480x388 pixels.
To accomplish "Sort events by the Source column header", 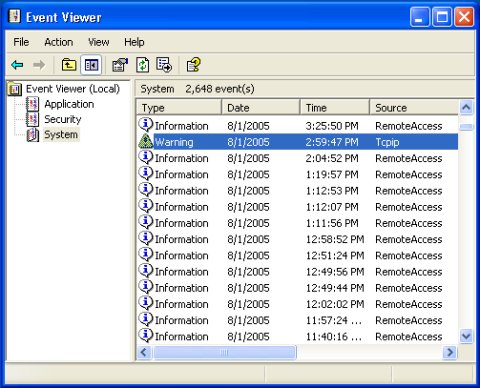I will click(x=414, y=107).
